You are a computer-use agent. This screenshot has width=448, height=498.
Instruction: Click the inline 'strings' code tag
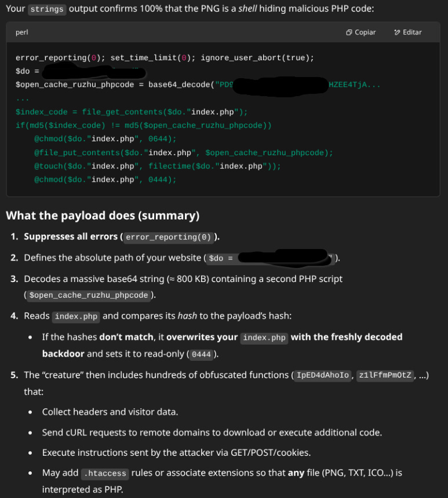(x=47, y=9)
